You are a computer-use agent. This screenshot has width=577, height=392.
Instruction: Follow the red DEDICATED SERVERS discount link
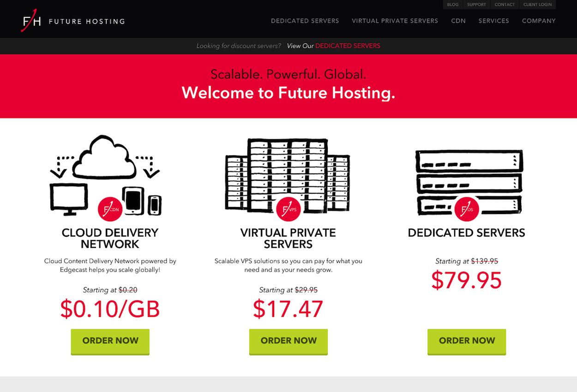348,46
